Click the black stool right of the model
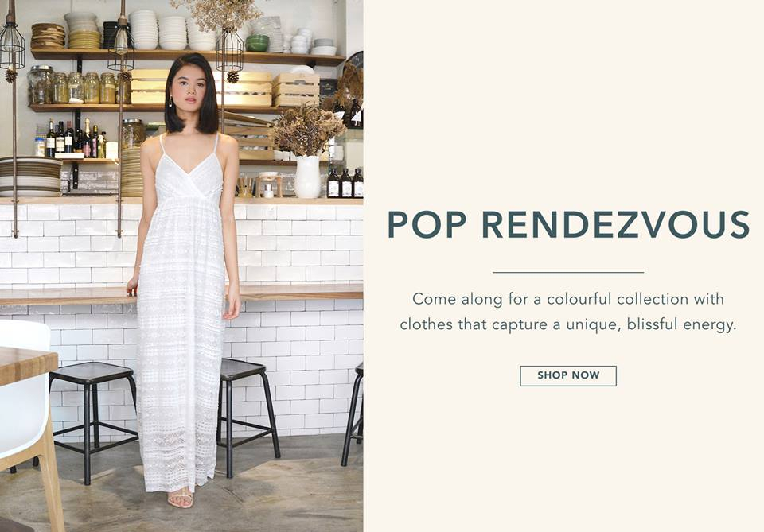 [x=247, y=416]
